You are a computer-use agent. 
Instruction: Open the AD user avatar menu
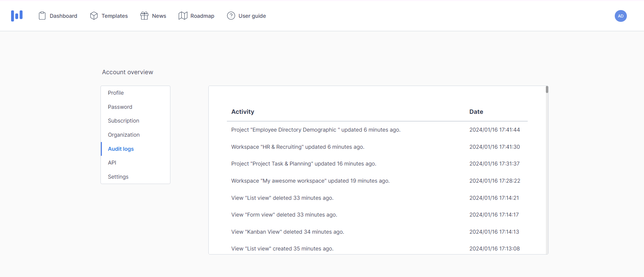[x=620, y=16]
